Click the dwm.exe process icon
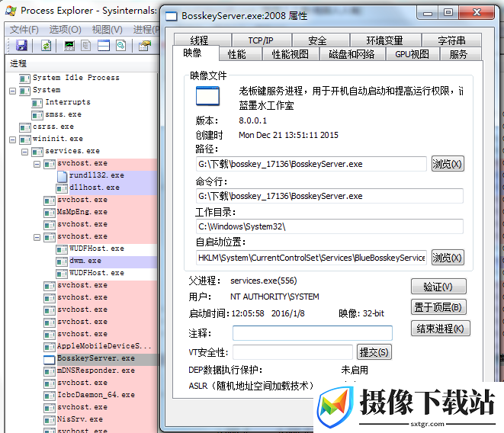This screenshot has width=504, height=433. click(62, 261)
